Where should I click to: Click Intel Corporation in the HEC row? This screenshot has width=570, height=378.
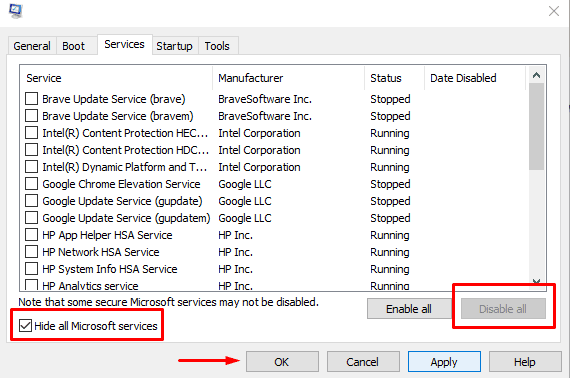pos(259,133)
